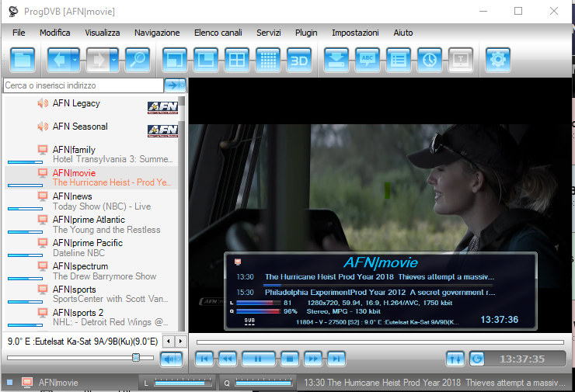
Task: Toggle 3D mode button
Action: click(x=299, y=60)
